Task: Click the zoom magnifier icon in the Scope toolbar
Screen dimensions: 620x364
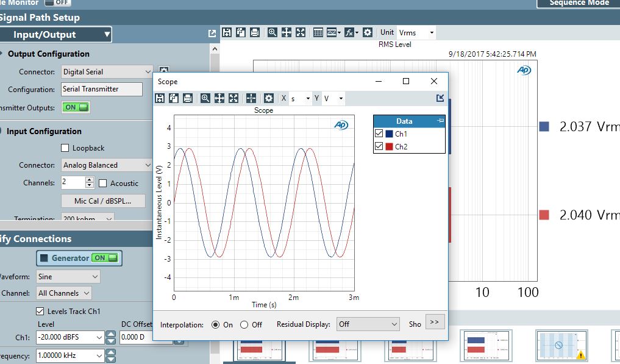Action: pos(205,98)
